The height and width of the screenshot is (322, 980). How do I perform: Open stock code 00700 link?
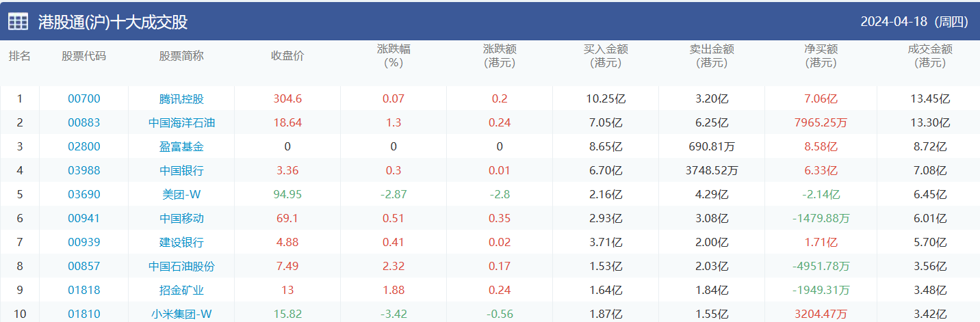coord(84,99)
